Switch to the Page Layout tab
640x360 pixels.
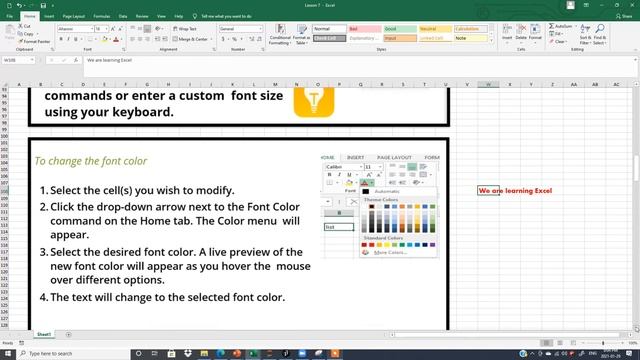(73, 16)
